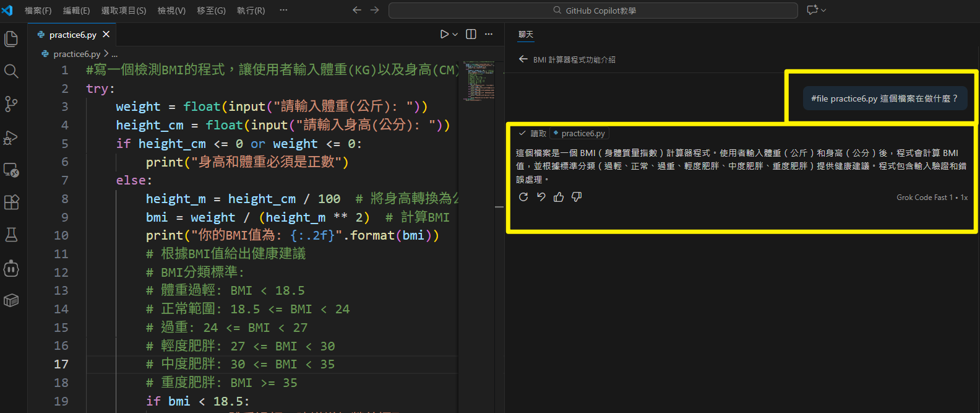Viewport: 980px width, 413px height.
Task: Open the 選取項目(S) menu
Action: coord(124,11)
